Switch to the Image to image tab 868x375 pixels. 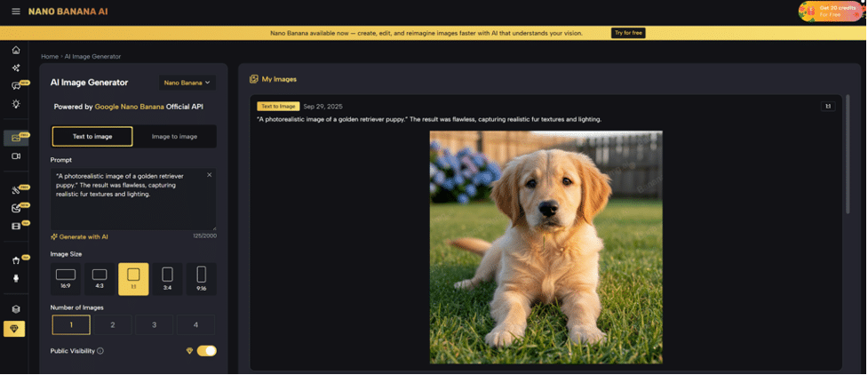point(174,137)
